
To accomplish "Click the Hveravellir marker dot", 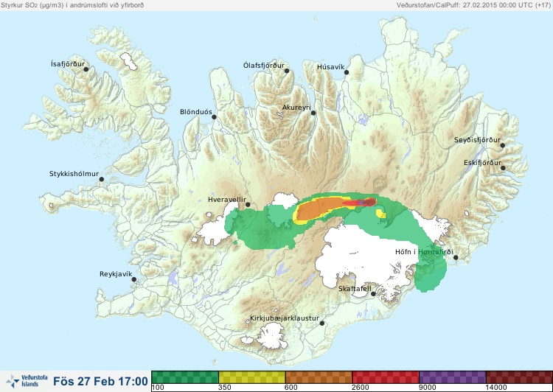I will (248, 204).
